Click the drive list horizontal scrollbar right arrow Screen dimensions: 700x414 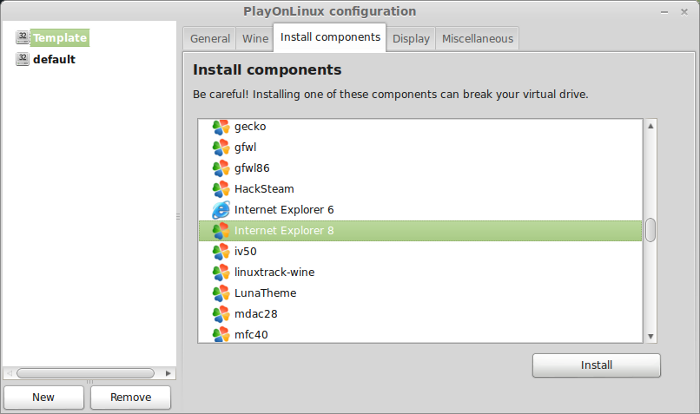click(168, 373)
